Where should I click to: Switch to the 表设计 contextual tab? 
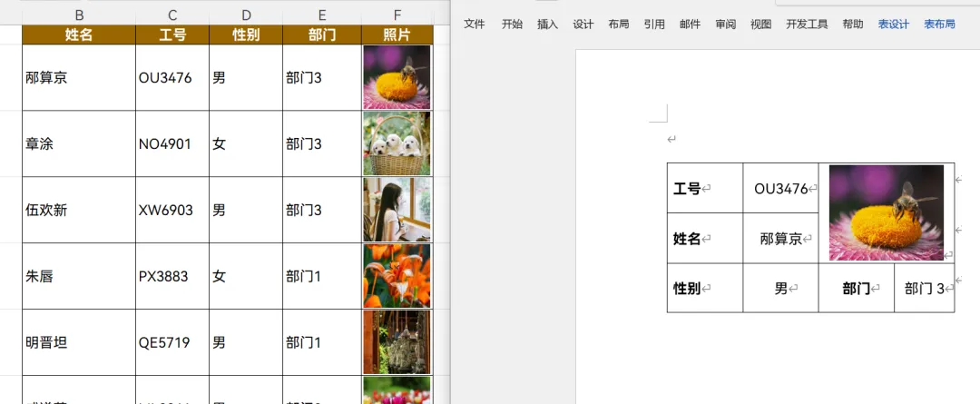click(893, 25)
